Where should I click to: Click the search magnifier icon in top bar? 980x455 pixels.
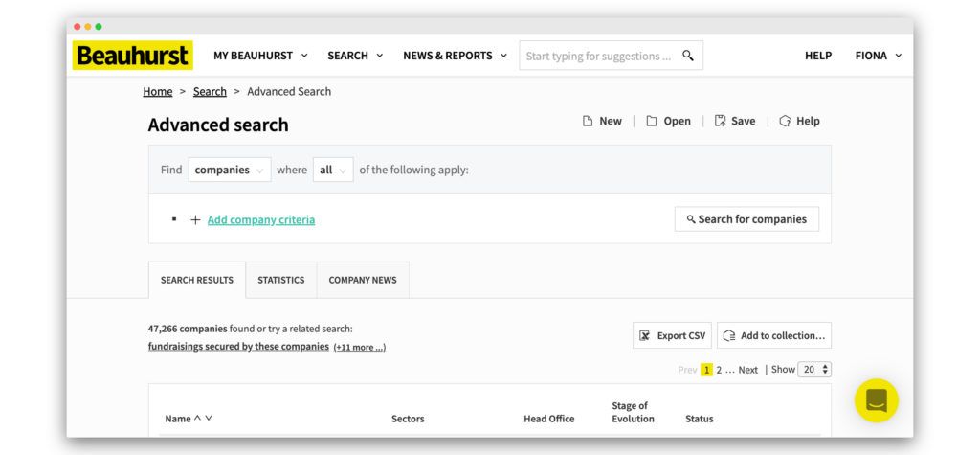pyautogui.click(x=687, y=55)
